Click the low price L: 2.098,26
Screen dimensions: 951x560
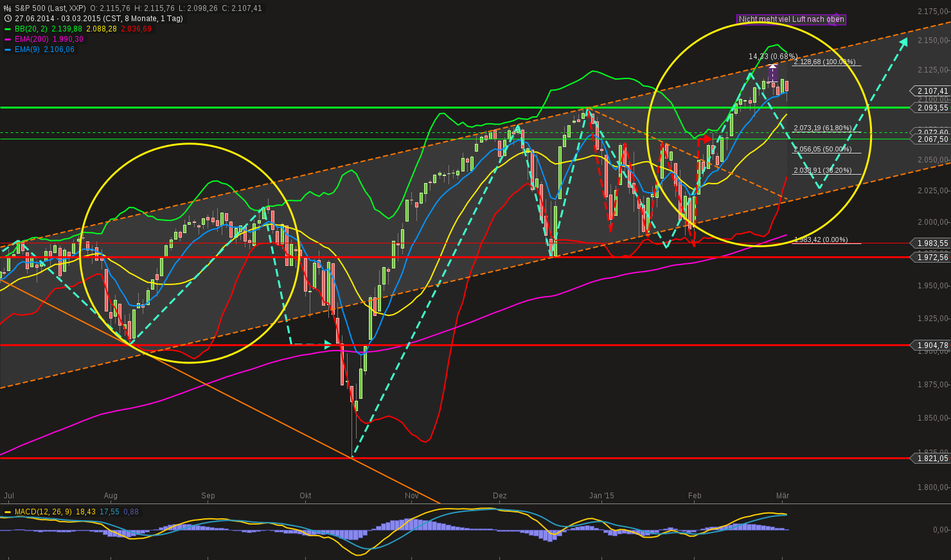(198, 8)
